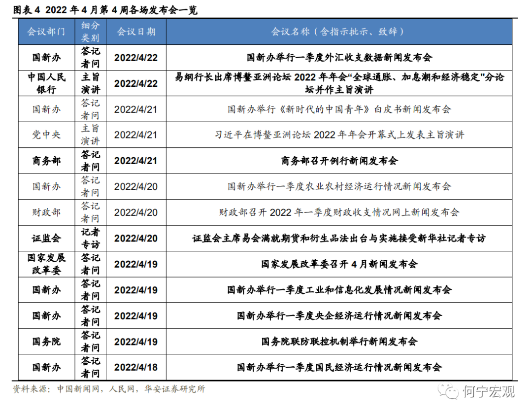The image size is (532, 415).
Task: Select the '国务院联防联控机制举行新闻发布会' cell
Action: coord(339,341)
